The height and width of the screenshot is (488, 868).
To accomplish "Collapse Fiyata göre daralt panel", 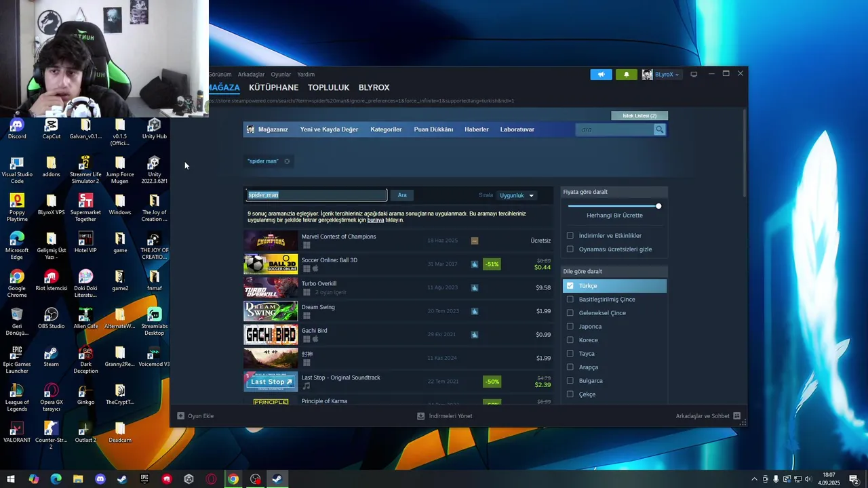I will pyautogui.click(x=615, y=192).
